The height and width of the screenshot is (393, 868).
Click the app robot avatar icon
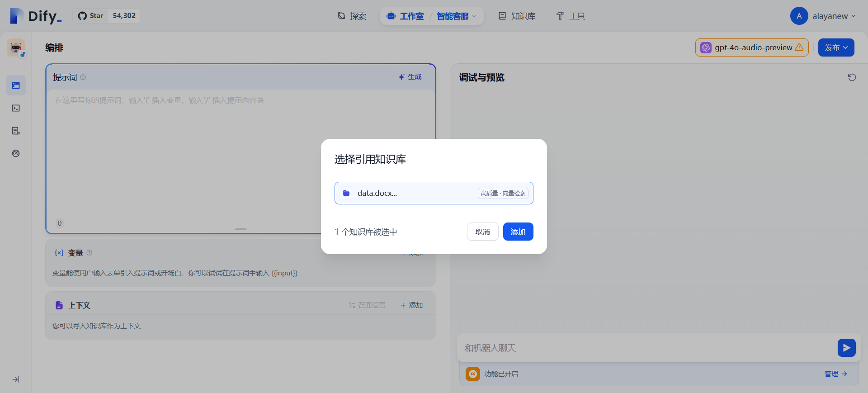coord(16,47)
